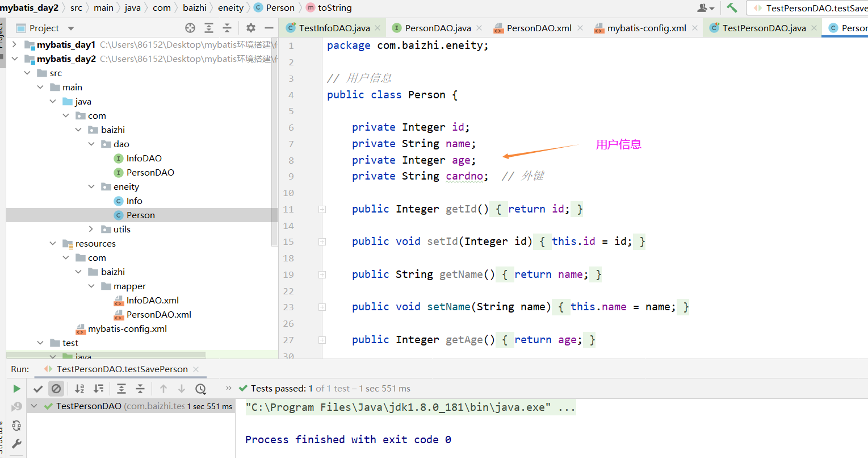Open TestPersonDAO.testSavePerson run configuration selector
868x458 pixels.
click(808, 8)
